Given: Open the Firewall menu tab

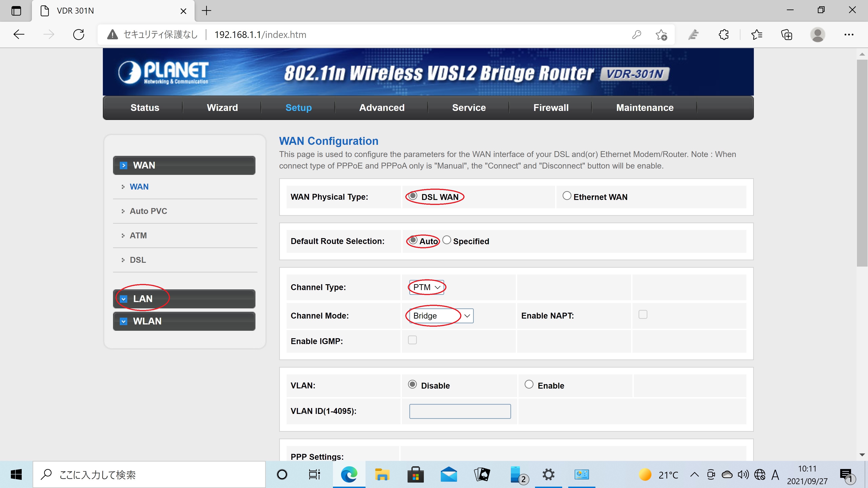Looking at the screenshot, I should point(551,108).
